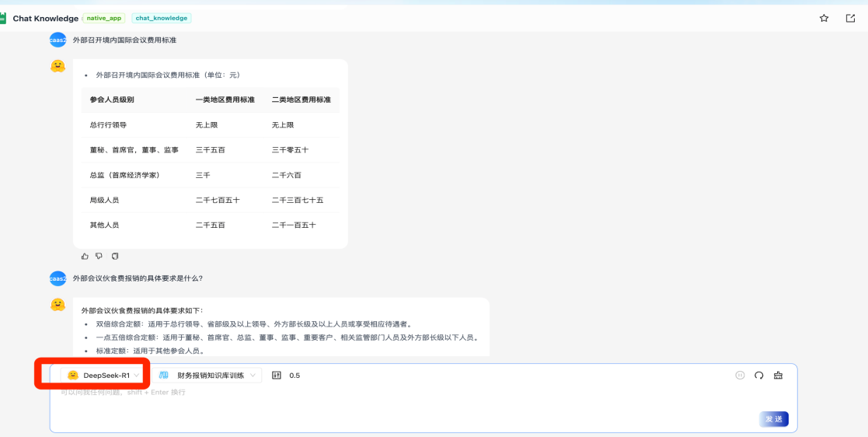Click the 参会人员级别 column header

pos(112,100)
